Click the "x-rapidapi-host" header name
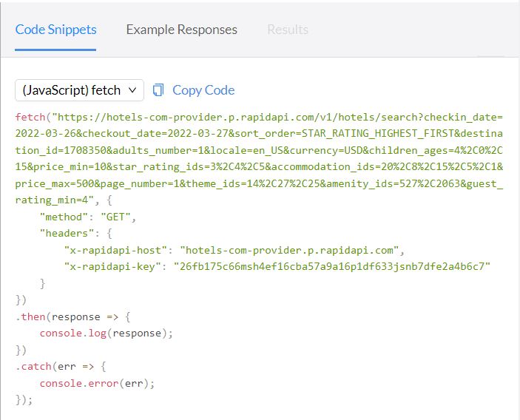Viewport: 520px width, 420px height. [115, 250]
